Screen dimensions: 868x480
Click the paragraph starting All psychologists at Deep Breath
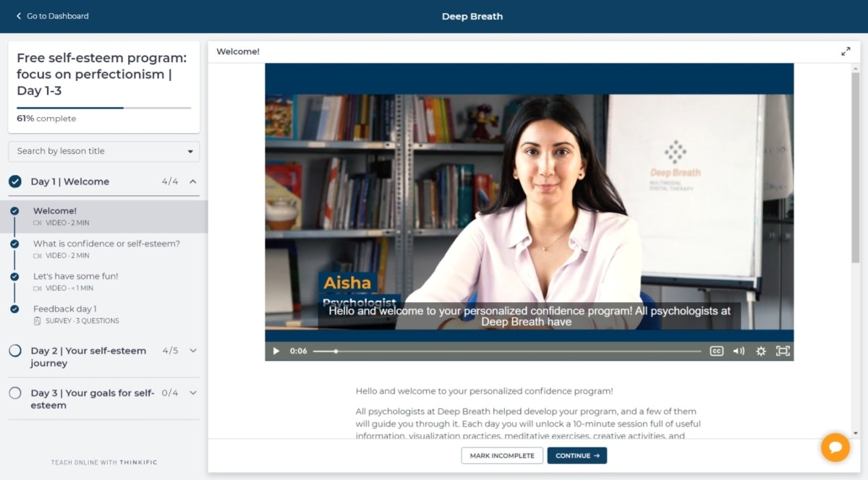click(528, 424)
